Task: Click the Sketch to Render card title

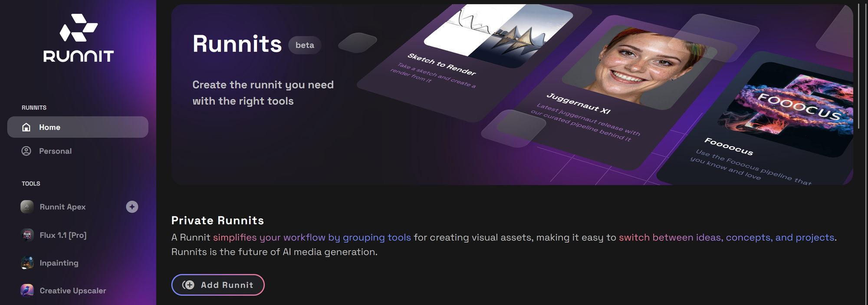Action: tap(442, 64)
